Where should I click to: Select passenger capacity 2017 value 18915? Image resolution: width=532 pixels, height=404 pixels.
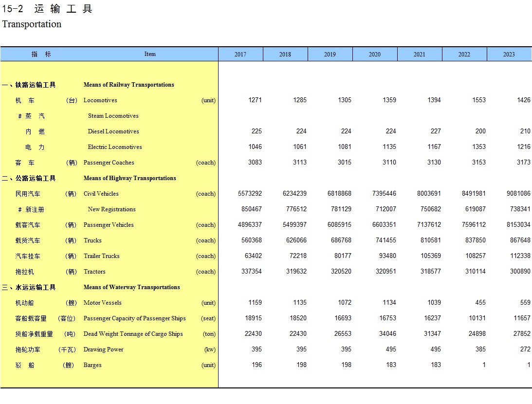coord(254,318)
